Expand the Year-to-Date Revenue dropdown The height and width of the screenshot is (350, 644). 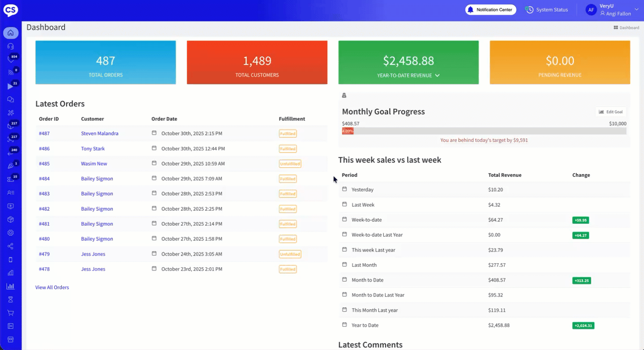[x=437, y=76]
